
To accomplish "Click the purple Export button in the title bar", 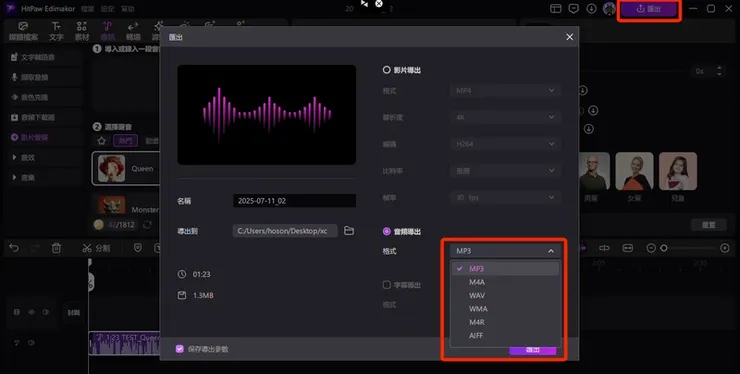I will point(649,9).
